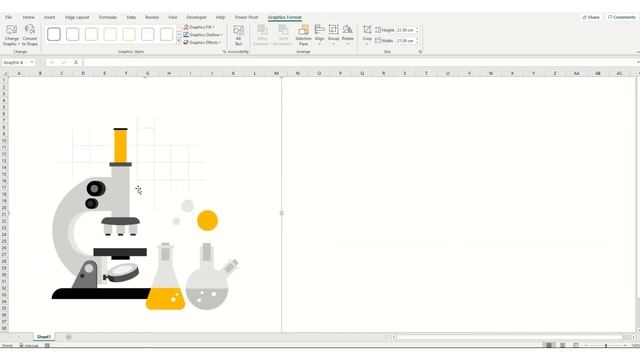Apply the first black outline graphic style

tap(54, 34)
